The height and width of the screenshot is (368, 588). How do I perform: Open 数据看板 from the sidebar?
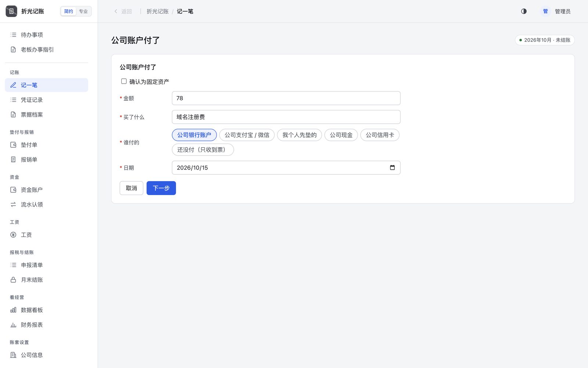point(47,310)
